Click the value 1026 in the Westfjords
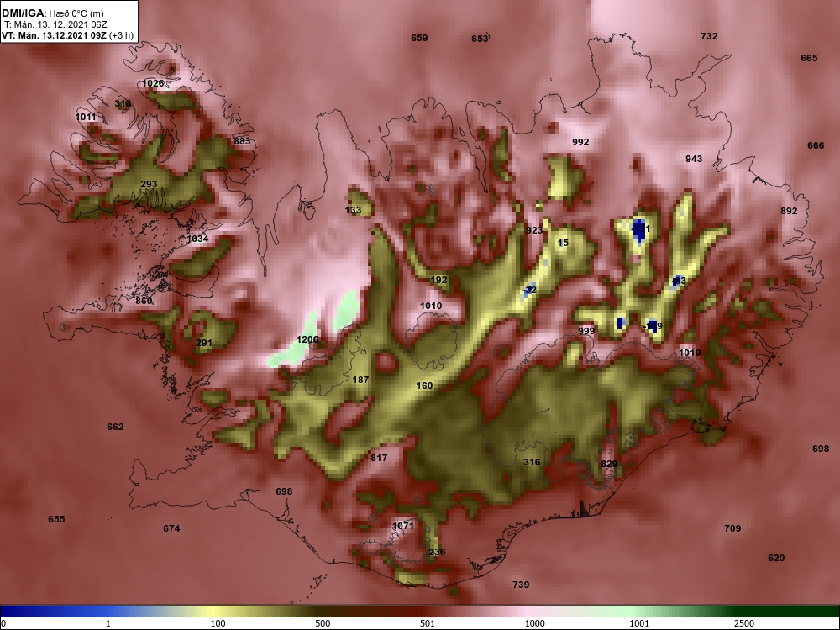The width and height of the screenshot is (840, 630). 153,83
